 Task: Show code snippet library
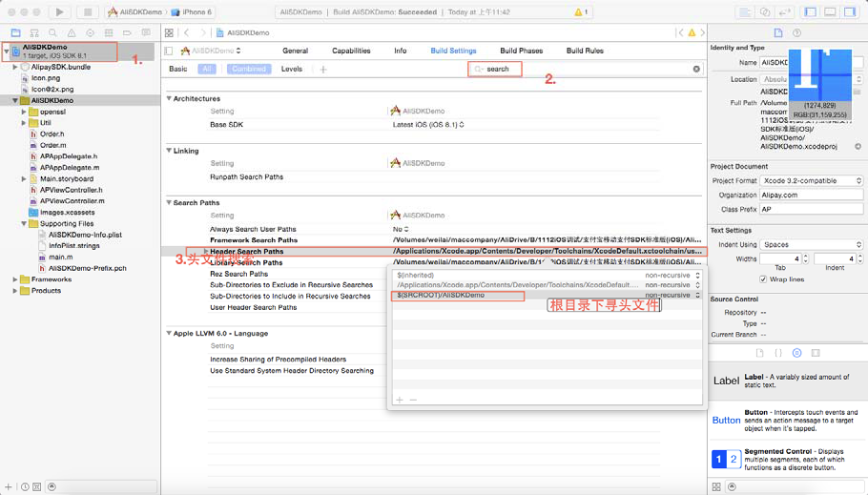click(x=778, y=353)
